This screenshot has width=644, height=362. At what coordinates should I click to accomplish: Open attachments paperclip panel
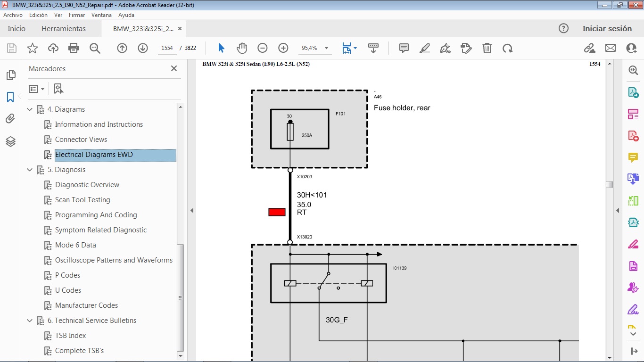[x=10, y=119]
